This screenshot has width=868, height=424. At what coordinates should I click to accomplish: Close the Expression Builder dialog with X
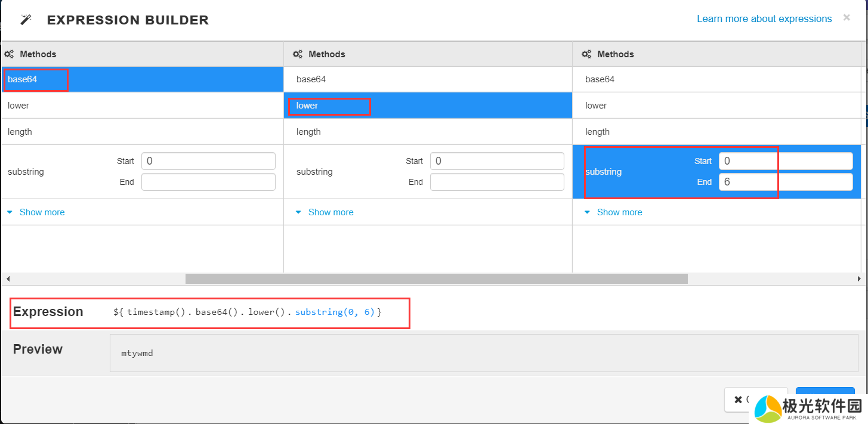click(x=847, y=18)
